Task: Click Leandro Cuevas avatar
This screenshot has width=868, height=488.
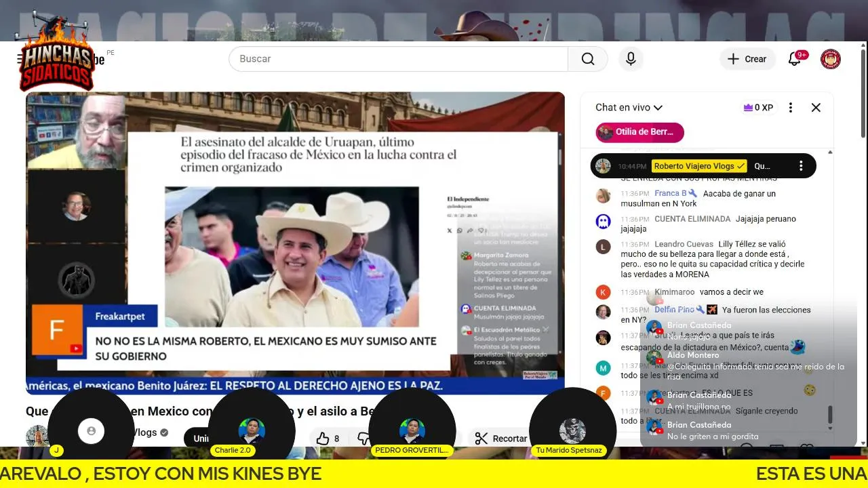Action: (x=603, y=247)
